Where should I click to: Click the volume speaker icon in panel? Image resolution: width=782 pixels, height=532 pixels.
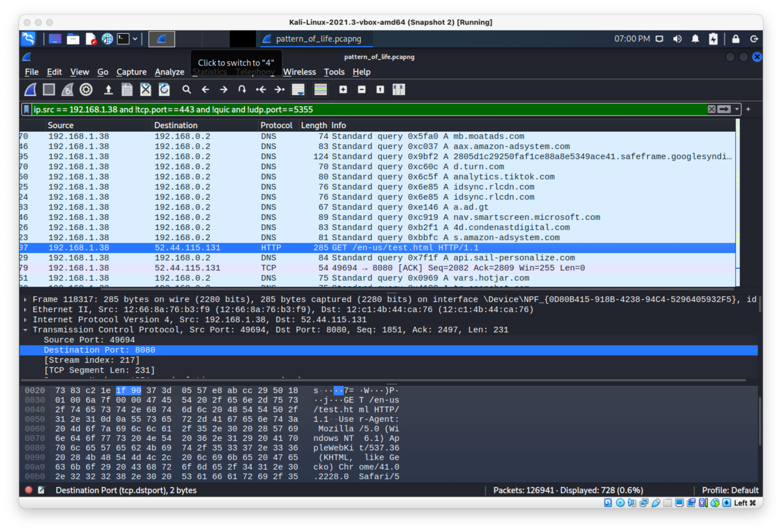(677, 39)
